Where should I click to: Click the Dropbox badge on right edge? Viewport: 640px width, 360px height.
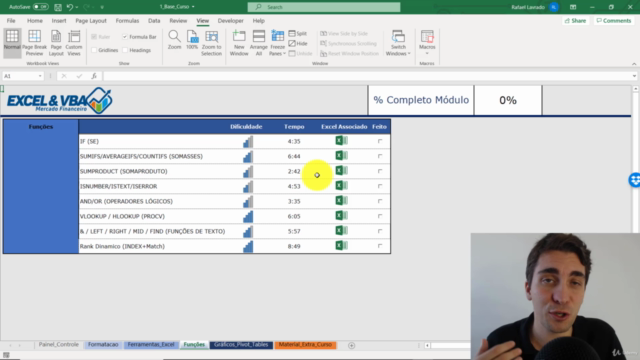point(635,180)
